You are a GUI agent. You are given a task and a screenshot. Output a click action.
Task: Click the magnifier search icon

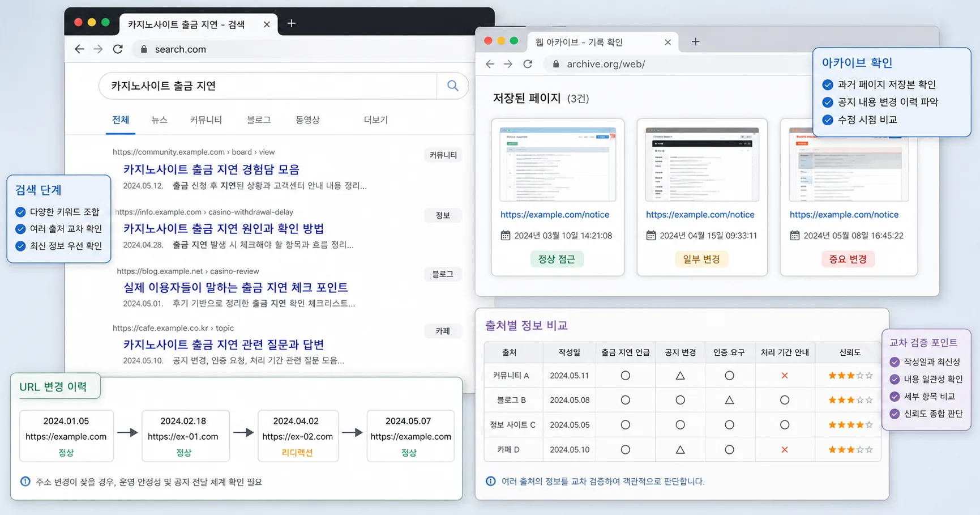(452, 86)
